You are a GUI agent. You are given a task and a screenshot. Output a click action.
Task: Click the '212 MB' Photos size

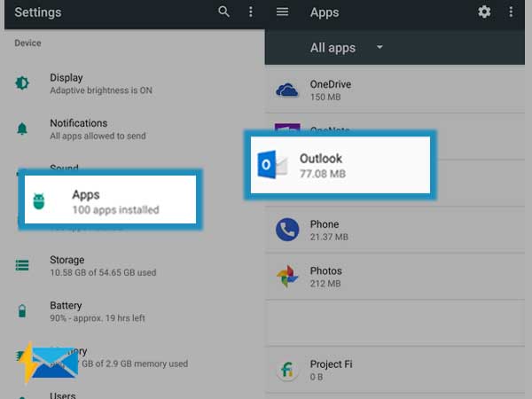click(325, 284)
